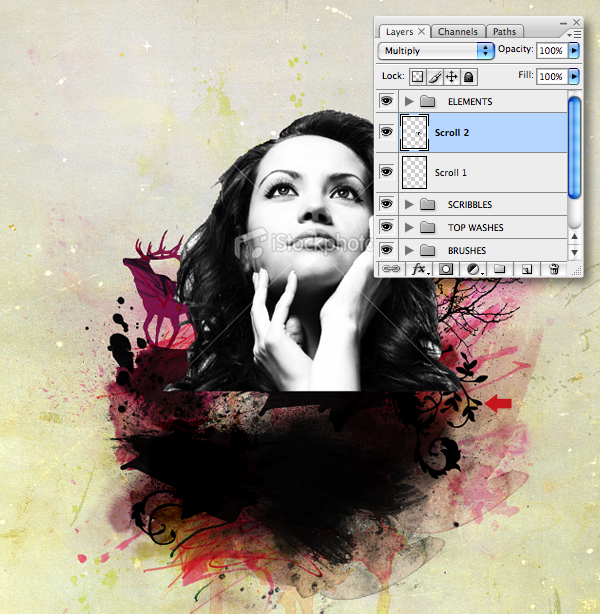Open the Layers panel flyout menu
This screenshot has width=600, height=614.
574,34
